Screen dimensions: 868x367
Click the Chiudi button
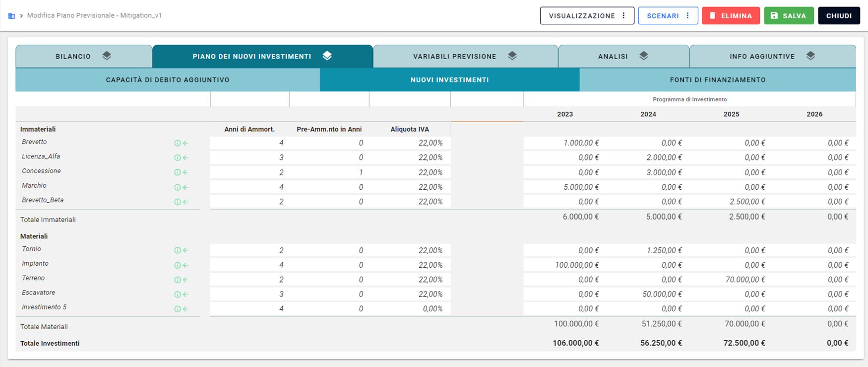pos(839,15)
